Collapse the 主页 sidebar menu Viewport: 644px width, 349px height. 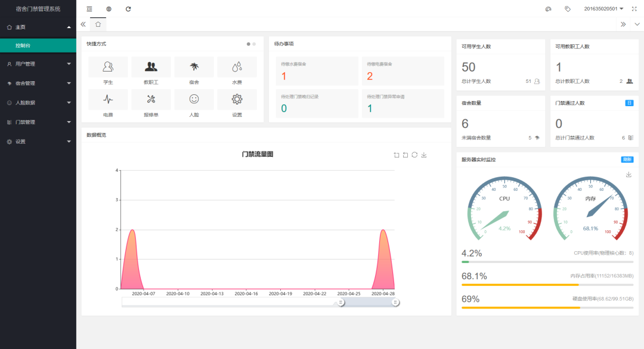38,27
